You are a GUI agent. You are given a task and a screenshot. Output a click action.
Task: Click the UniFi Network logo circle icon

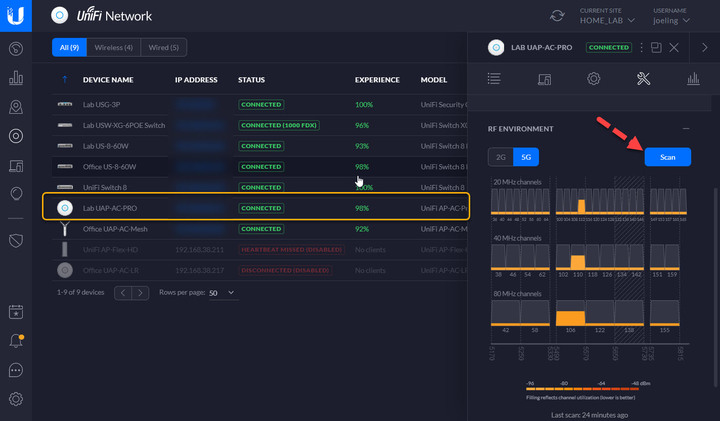coord(59,15)
